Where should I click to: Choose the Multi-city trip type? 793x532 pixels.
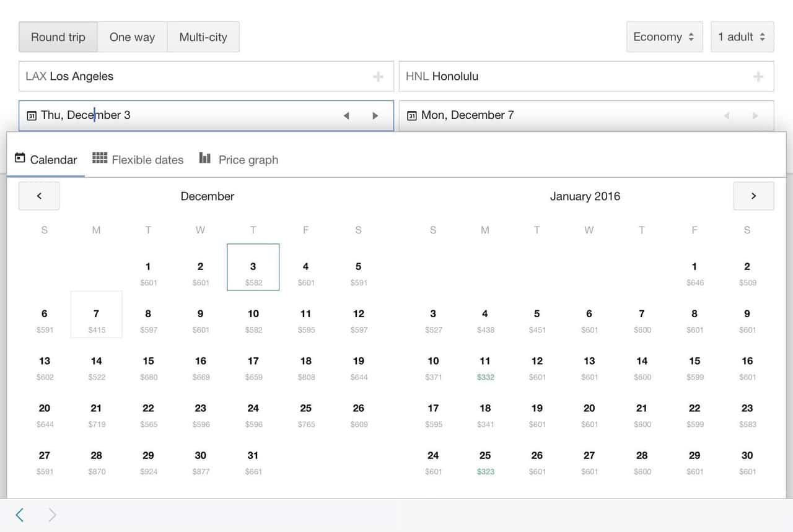(x=203, y=37)
